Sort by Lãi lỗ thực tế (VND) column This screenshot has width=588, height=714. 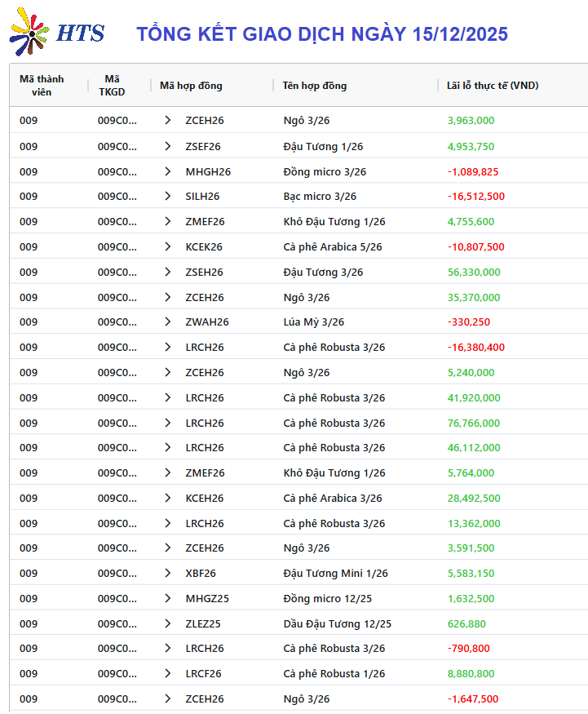point(493,86)
